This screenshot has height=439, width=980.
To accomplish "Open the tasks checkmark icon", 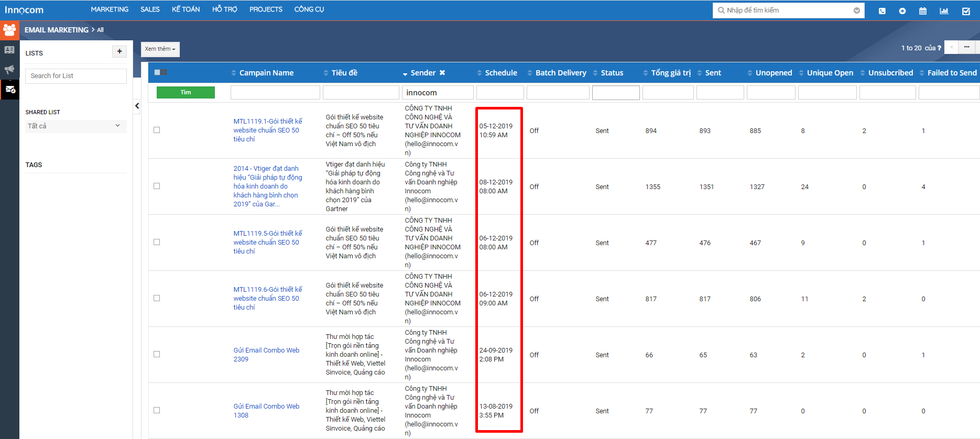I will pyautogui.click(x=966, y=10).
